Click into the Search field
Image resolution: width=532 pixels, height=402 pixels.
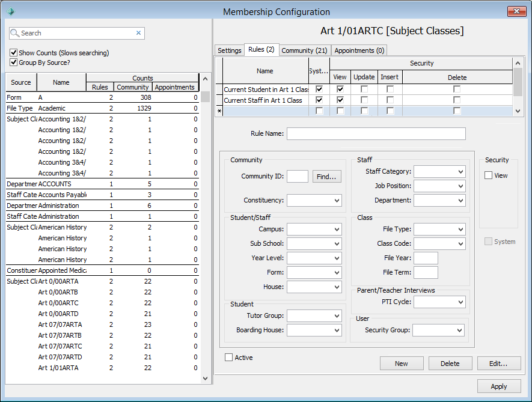78,33
